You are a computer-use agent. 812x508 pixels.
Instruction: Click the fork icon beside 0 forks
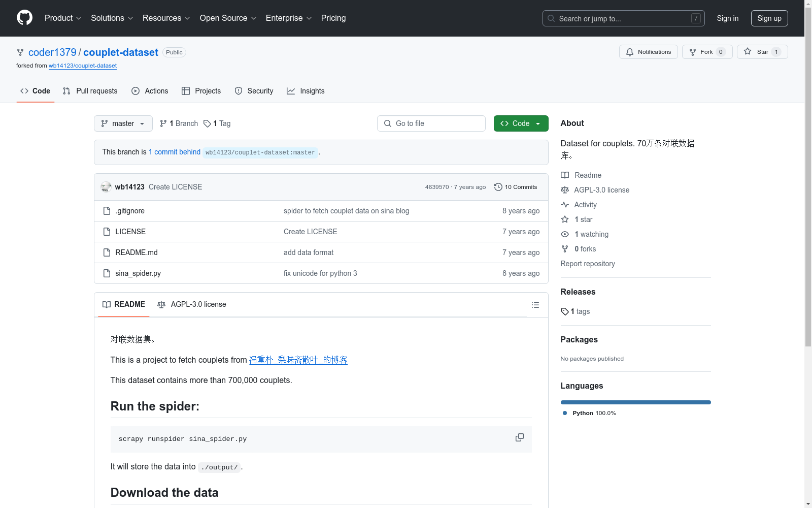click(x=565, y=249)
